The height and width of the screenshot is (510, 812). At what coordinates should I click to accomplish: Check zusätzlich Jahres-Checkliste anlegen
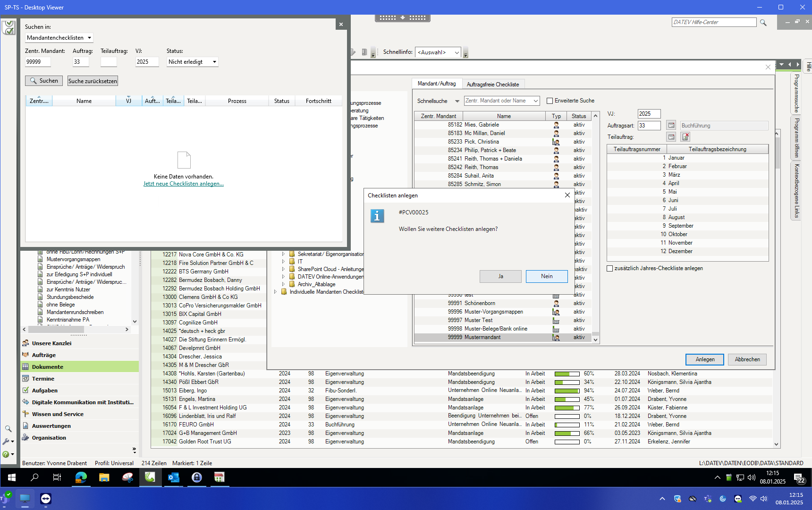point(609,269)
